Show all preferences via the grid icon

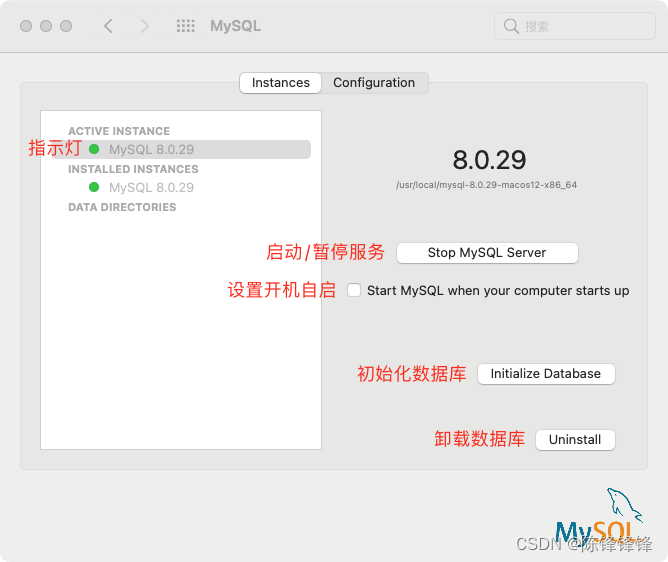coord(186,26)
